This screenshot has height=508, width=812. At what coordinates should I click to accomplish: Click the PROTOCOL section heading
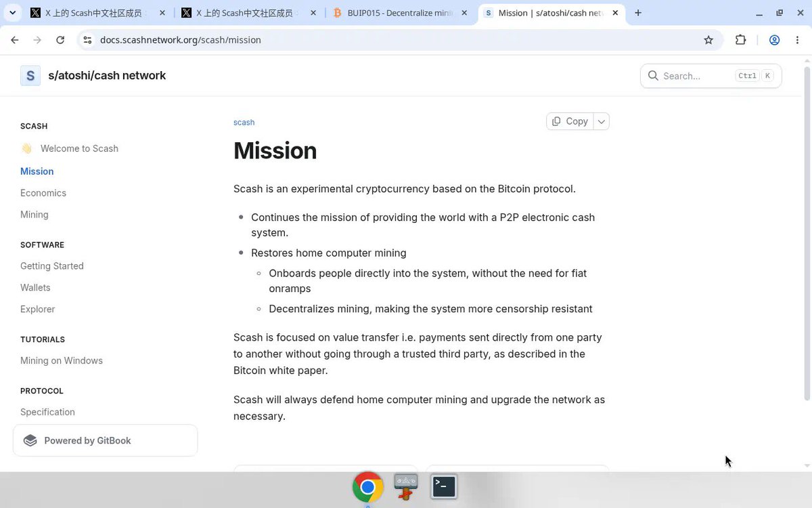click(42, 391)
